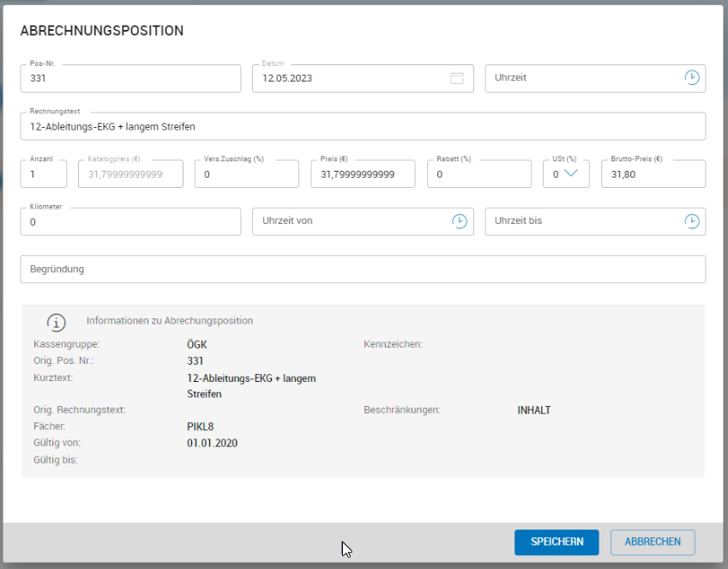Edit the Preis (€) field
728x569 pixels.
coord(362,174)
